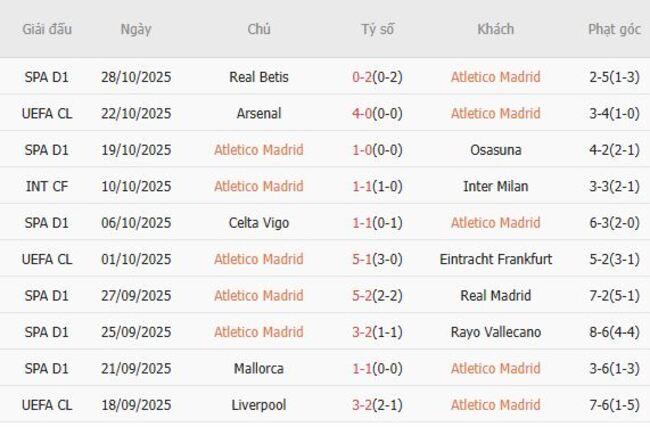Select the "Phạt góc" column header
650x427 pixels.
tap(614, 29)
